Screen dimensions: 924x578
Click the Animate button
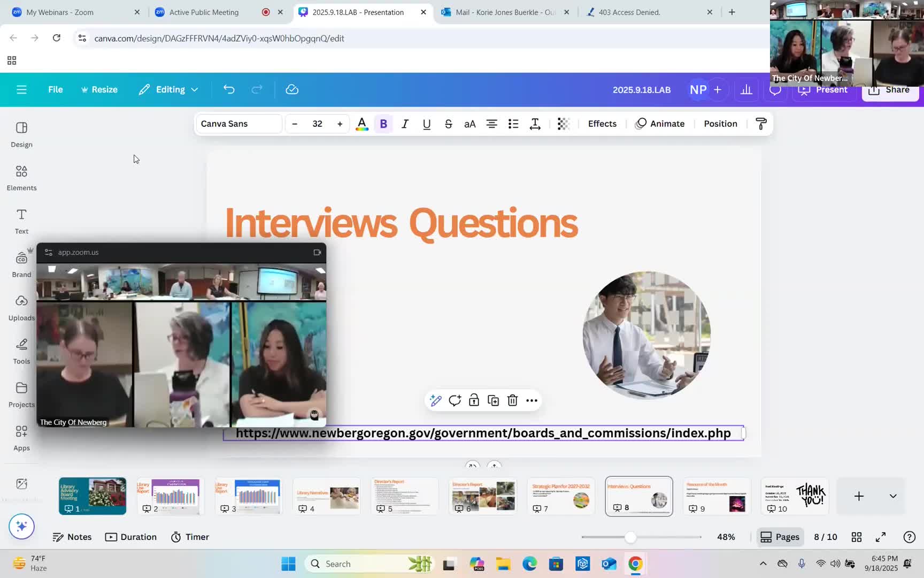point(660,124)
